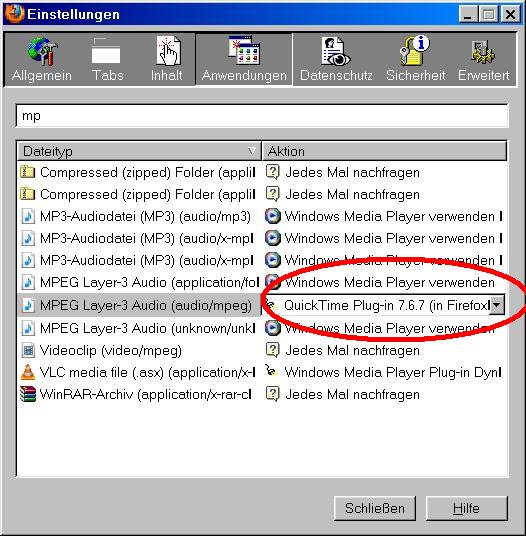Click 'Jedes Mal nachfragen' for Videoclip
This screenshot has width=526, height=536.
[352, 350]
